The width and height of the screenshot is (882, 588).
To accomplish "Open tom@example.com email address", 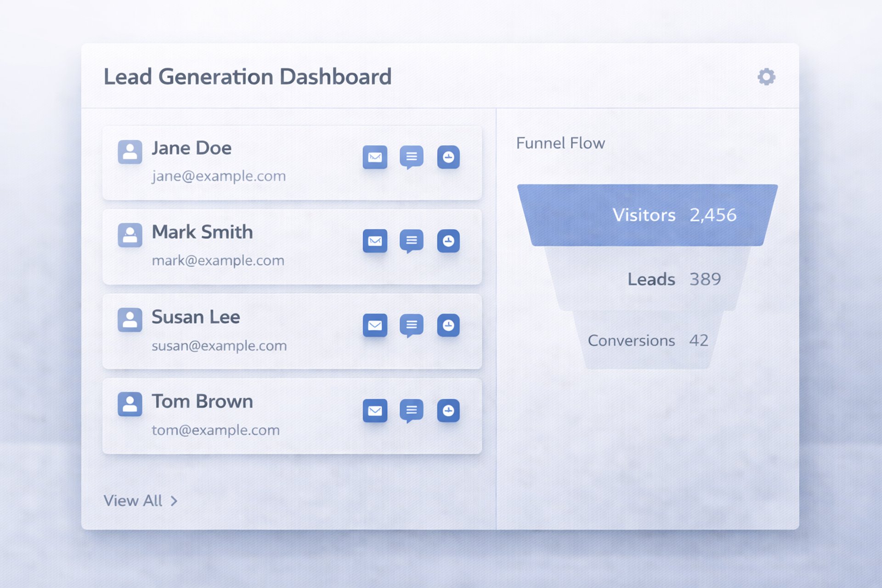I will coord(215,430).
